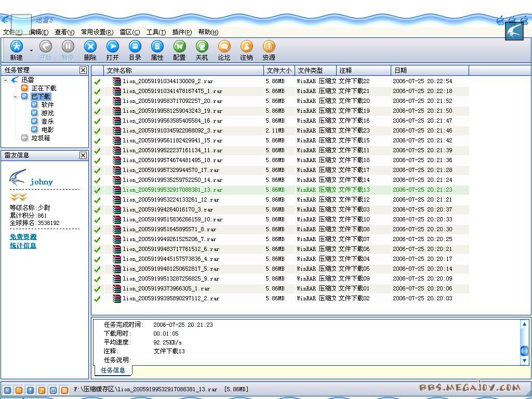Select the 垃圾箱 tree item
The image size is (532, 399).
41,138
